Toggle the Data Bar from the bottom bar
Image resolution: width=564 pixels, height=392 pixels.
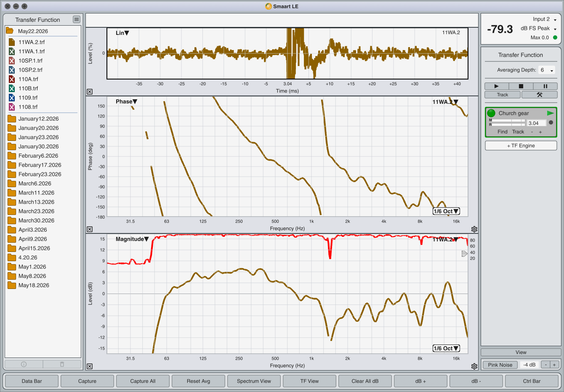[x=32, y=381]
